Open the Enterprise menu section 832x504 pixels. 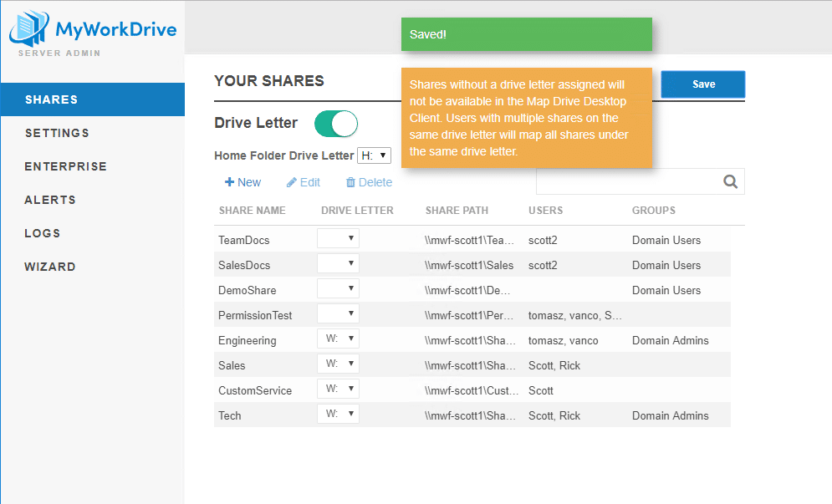point(65,166)
